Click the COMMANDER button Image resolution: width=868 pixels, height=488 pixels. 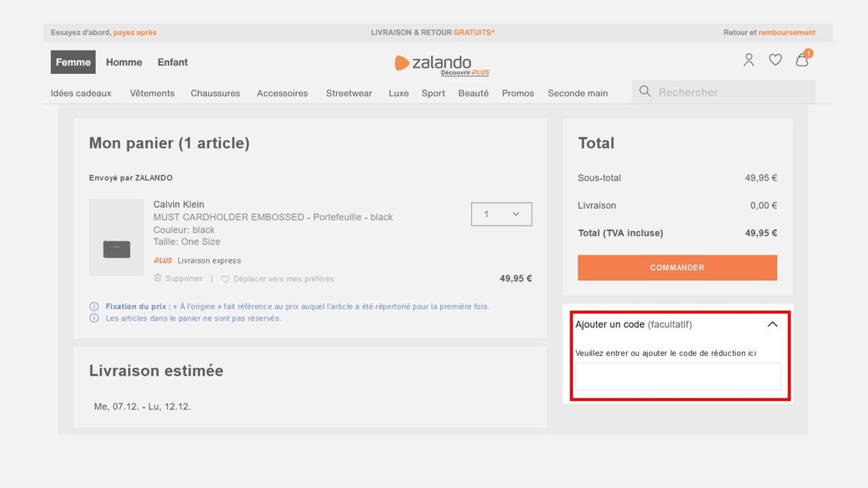(677, 268)
